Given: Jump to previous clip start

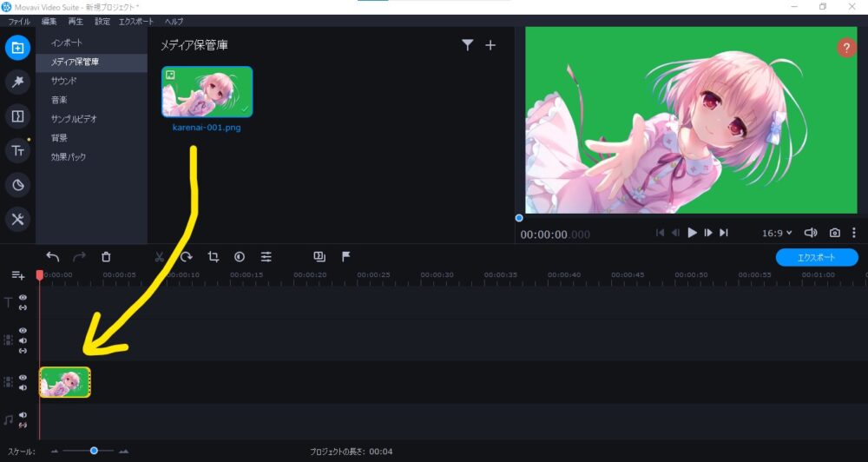Looking at the screenshot, I should 660,233.
